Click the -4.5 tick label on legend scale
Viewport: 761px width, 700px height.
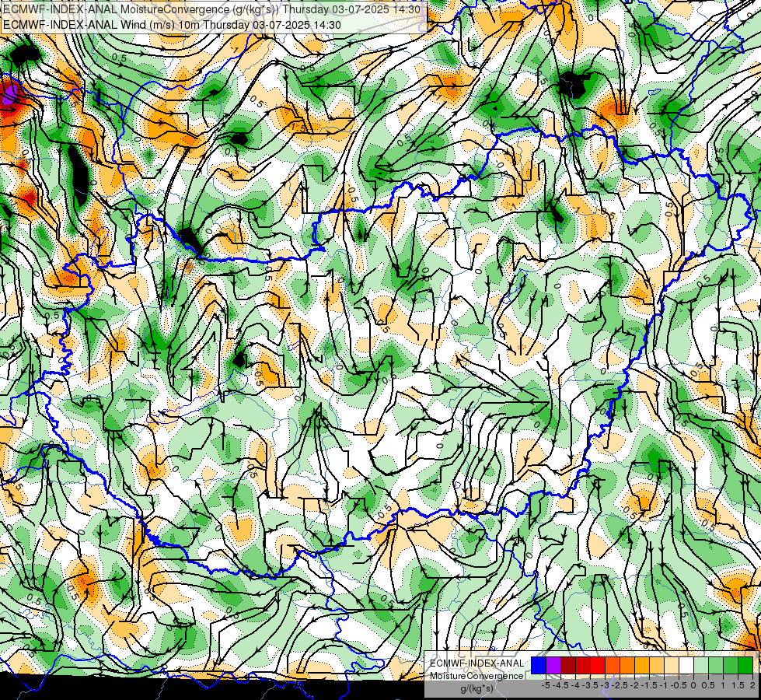[560, 685]
